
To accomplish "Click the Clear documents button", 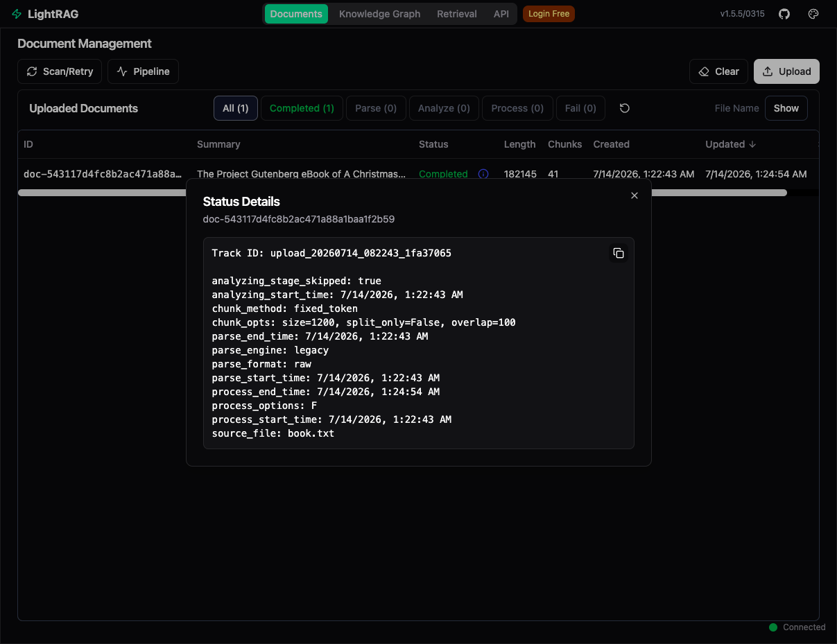I will [x=718, y=71].
